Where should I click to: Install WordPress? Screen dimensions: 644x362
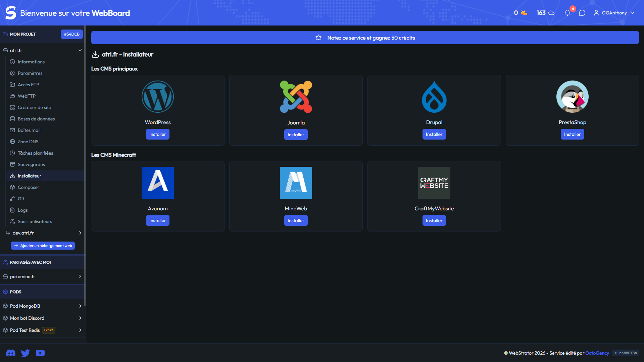pos(158,134)
